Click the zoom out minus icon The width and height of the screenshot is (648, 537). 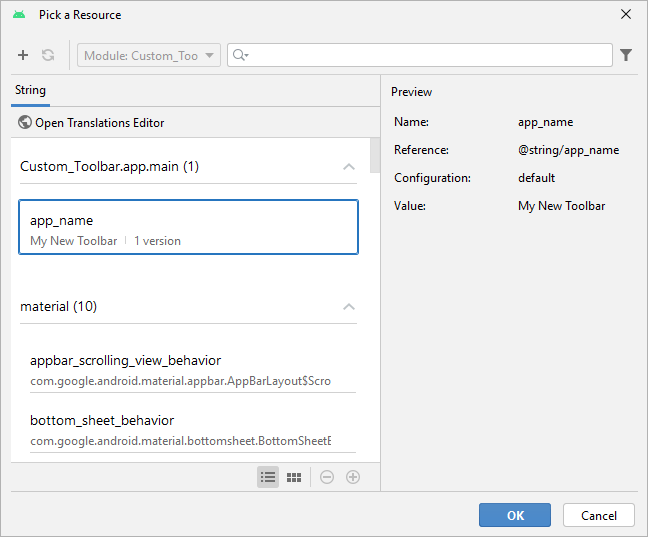coord(327,477)
